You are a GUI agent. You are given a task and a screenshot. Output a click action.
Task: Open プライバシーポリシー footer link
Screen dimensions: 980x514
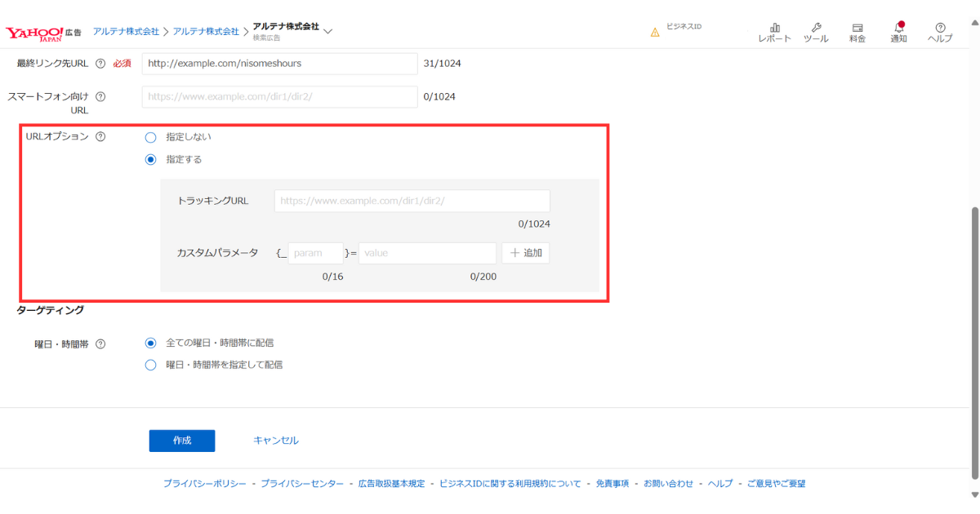pos(204,484)
